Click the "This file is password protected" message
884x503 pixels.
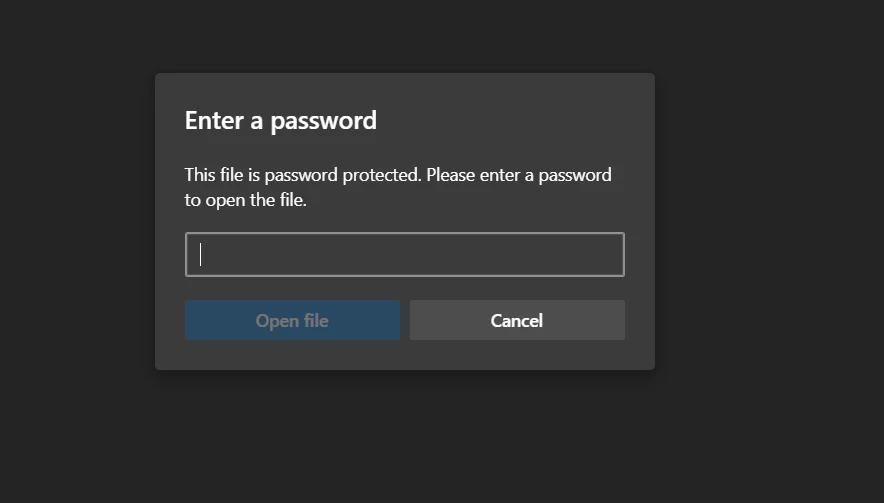(x=398, y=175)
